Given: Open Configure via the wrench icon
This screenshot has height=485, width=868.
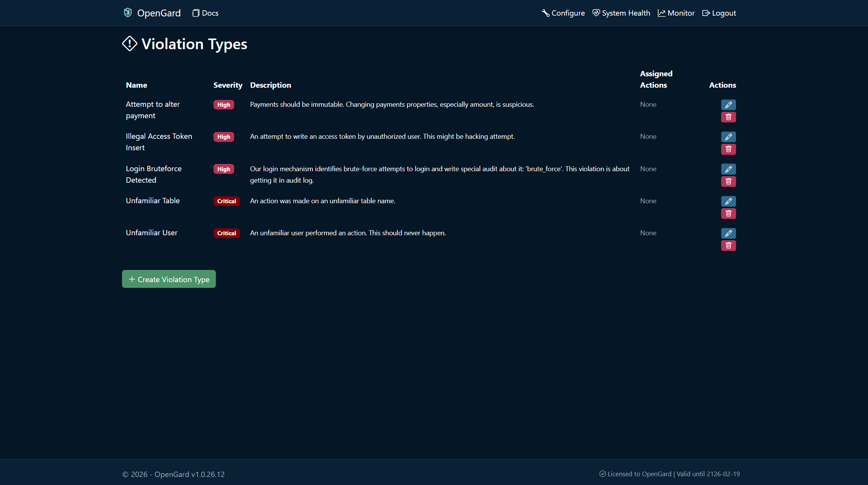Looking at the screenshot, I should pos(545,13).
